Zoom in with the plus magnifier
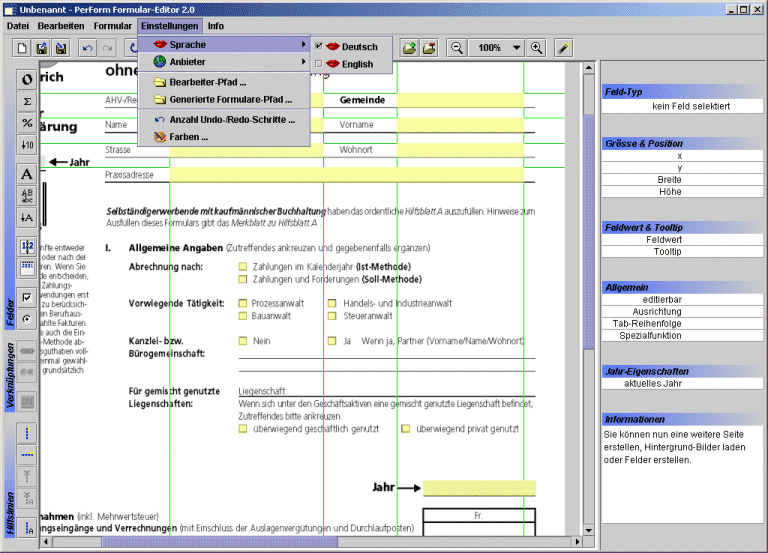 (537, 48)
